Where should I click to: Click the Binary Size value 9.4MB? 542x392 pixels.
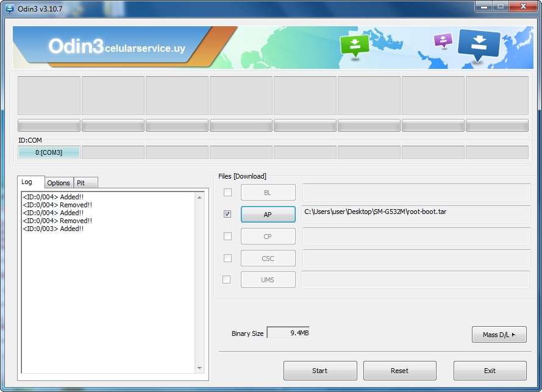point(288,333)
